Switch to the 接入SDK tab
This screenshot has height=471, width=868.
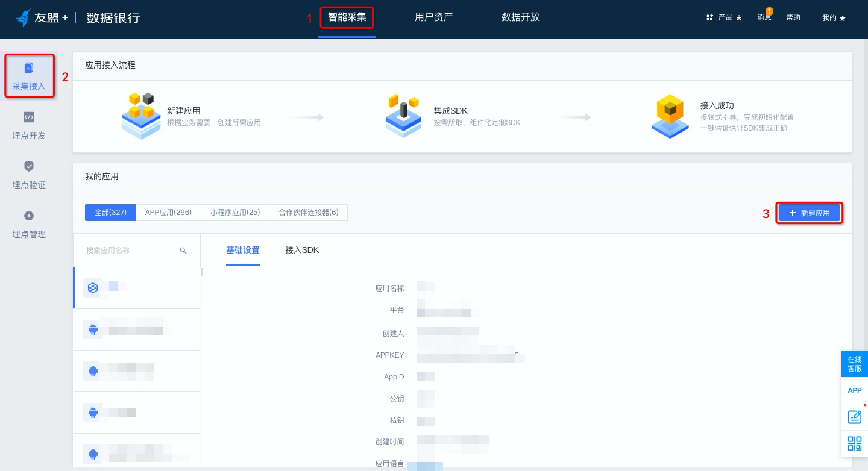point(302,250)
